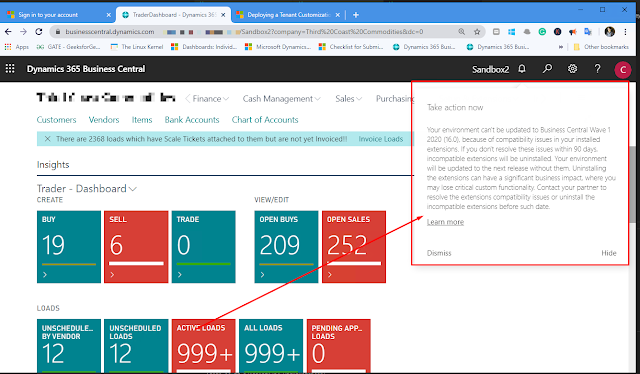
Task: Hide the Take action now notification
Action: [609, 253]
